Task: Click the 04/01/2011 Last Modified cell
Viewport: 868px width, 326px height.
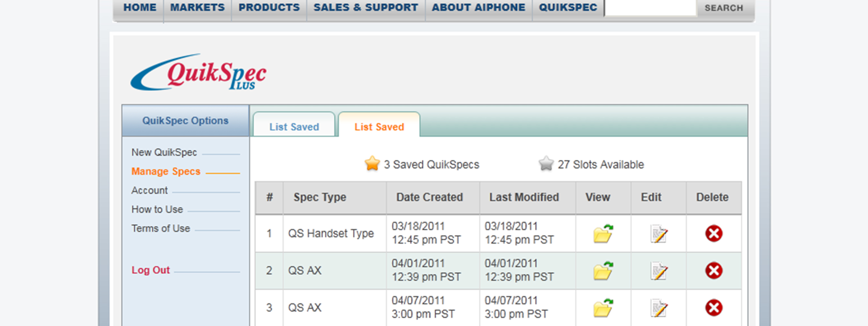Action: click(527, 270)
